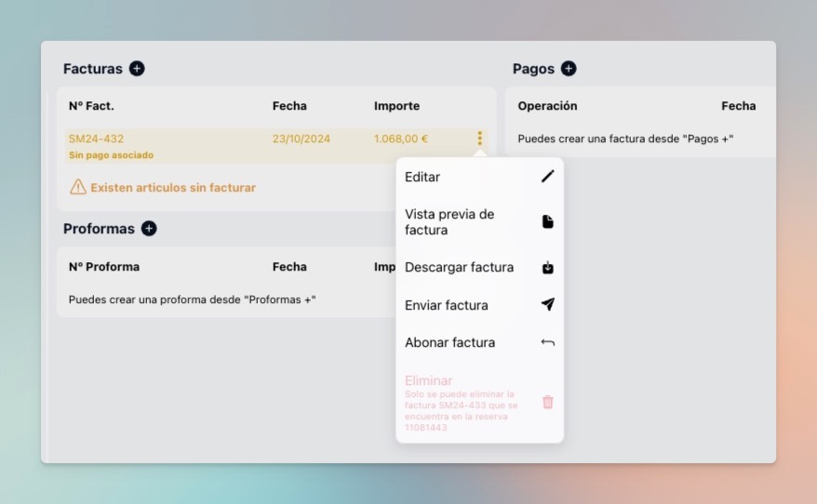The height and width of the screenshot is (504, 817).
Task: Click the warning triangle icon
Action: [x=78, y=188]
